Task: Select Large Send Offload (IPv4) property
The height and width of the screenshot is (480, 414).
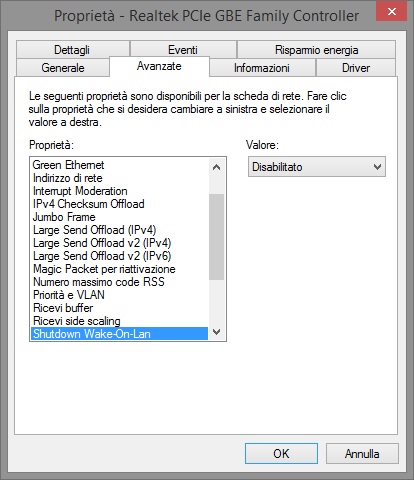Action: (x=119, y=230)
